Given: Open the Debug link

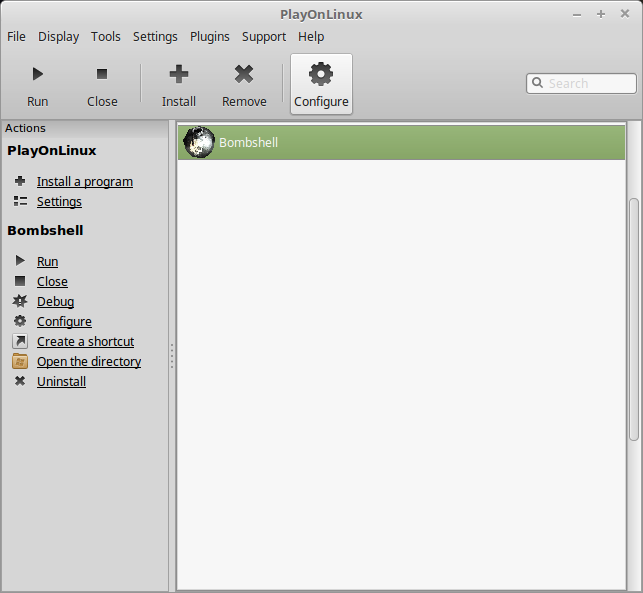Looking at the screenshot, I should [x=56, y=302].
